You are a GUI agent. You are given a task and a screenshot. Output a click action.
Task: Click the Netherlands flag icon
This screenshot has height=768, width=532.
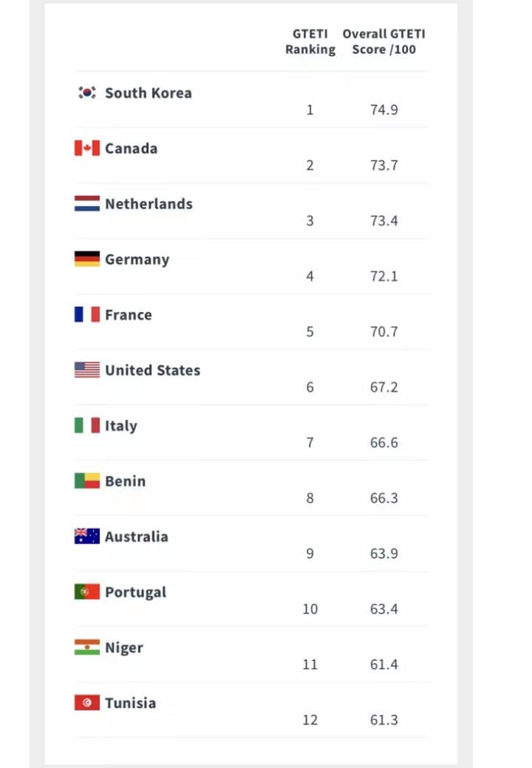coord(87,204)
